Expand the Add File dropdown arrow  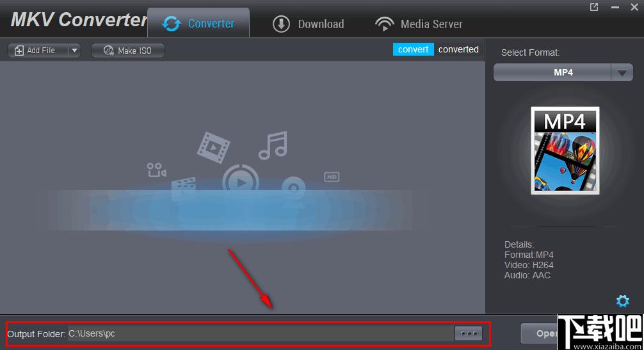coord(74,51)
